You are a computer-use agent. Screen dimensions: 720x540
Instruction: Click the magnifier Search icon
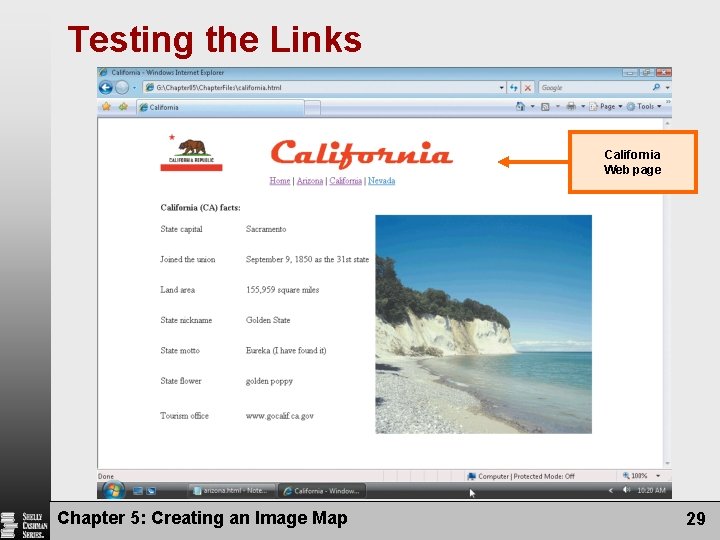[657, 87]
